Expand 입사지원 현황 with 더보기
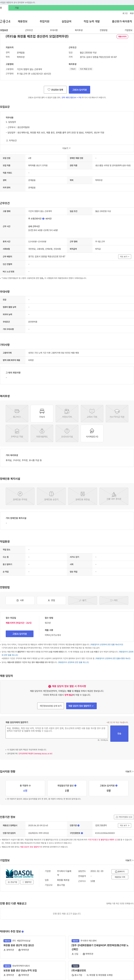The height and width of the screenshot is (980, 134). point(129,772)
